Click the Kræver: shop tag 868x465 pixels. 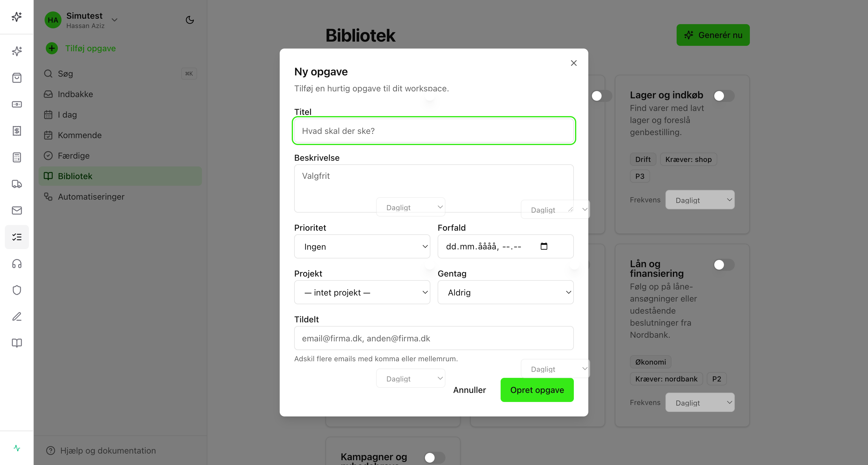688,159
